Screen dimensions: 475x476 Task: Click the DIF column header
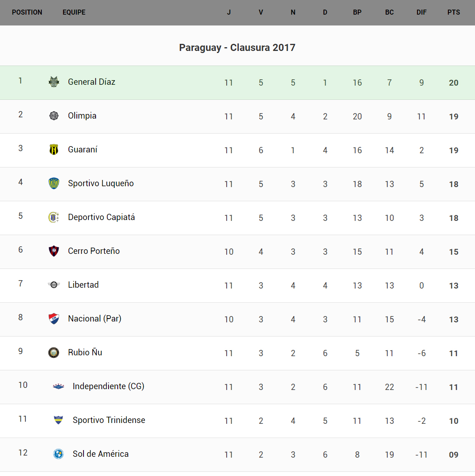click(x=421, y=13)
